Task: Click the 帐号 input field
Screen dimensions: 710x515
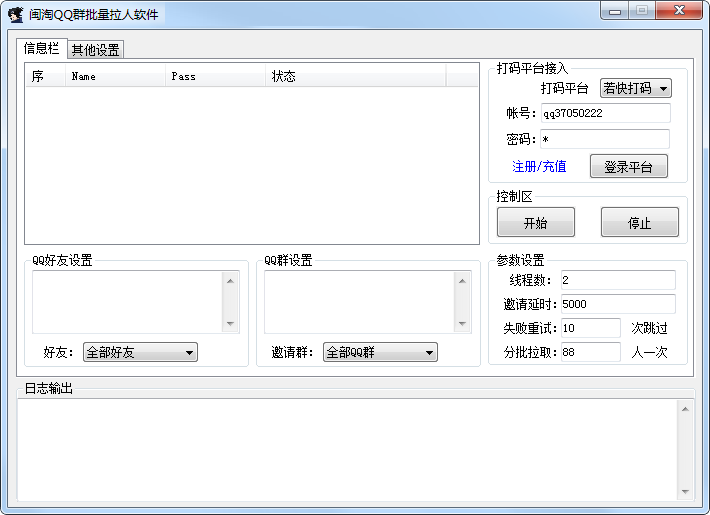Action: click(605, 113)
